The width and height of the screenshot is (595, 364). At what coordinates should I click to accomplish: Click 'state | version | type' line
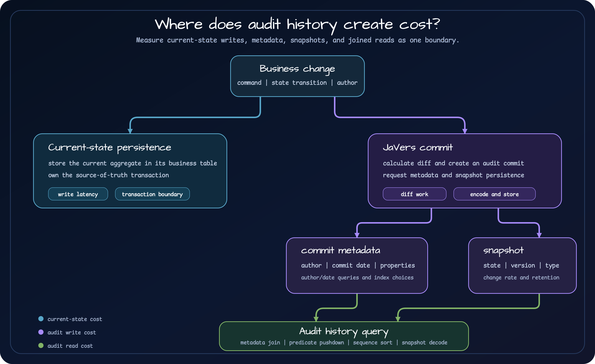(x=521, y=266)
